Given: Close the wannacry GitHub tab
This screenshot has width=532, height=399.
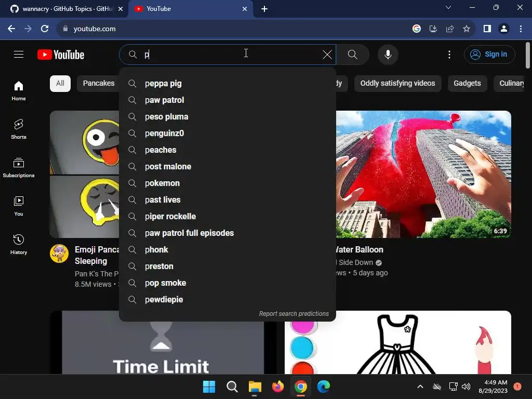Looking at the screenshot, I should coord(121,9).
